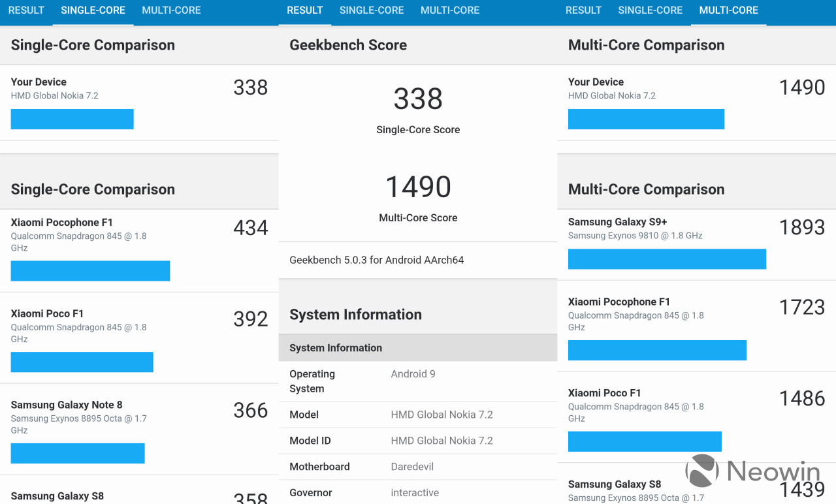Image resolution: width=836 pixels, height=504 pixels.
Task: Click Xiaomi Poco F1 single-core bar (392)
Action: 82,362
